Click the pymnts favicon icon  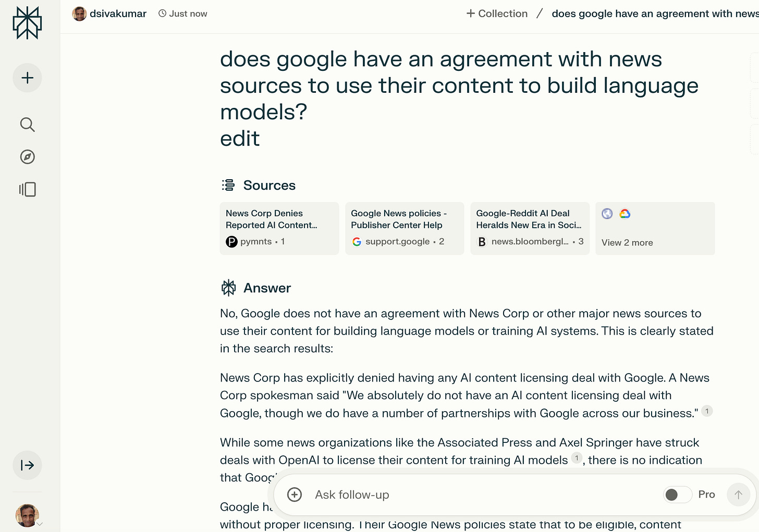[x=231, y=242]
